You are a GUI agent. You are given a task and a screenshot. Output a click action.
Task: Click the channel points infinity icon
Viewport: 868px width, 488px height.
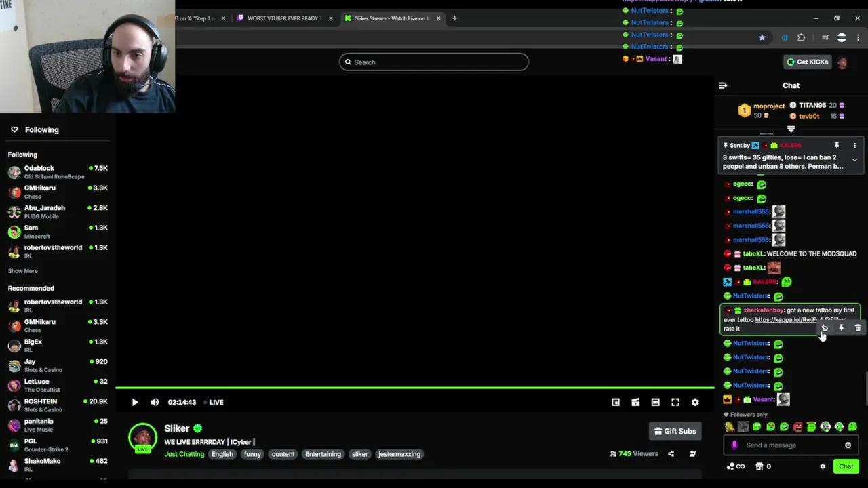tap(735, 466)
